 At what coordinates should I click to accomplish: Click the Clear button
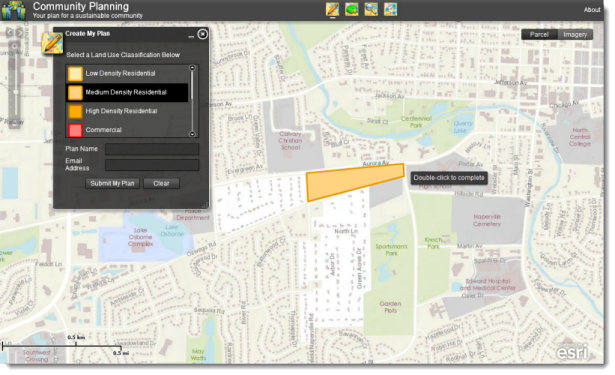(x=161, y=183)
